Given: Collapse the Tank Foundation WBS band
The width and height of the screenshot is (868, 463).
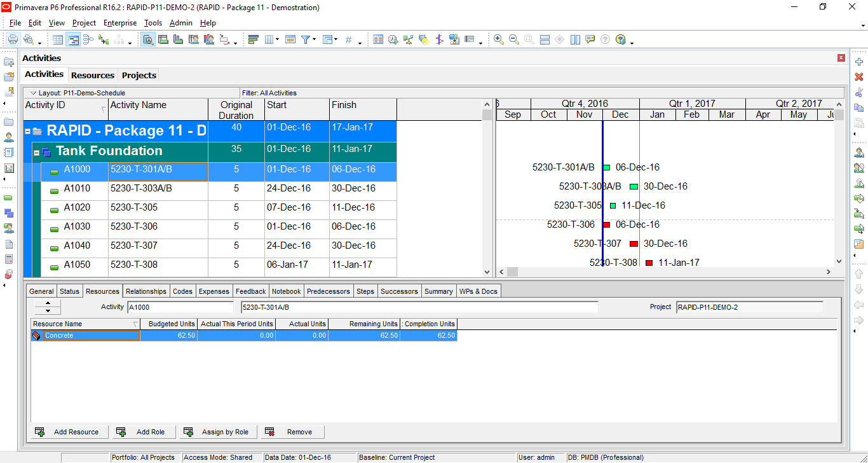Looking at the screenshot, I should point(38,151).
